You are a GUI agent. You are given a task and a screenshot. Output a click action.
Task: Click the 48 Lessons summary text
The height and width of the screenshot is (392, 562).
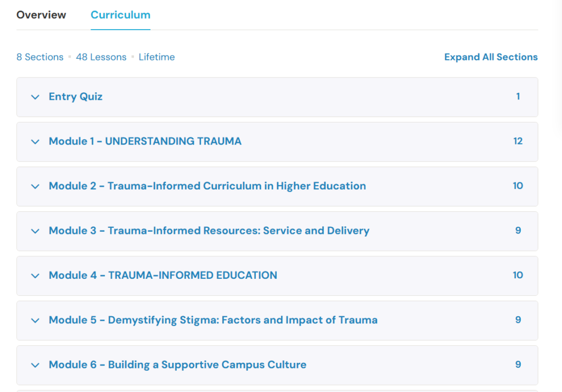pyautogui.click(x=101, y=57)
